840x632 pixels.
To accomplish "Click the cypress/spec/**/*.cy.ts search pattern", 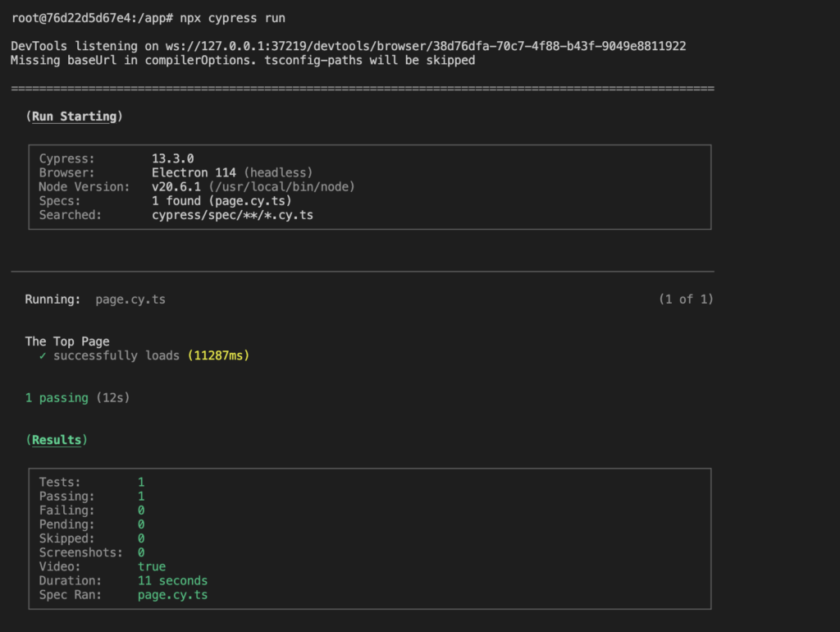I will (x=232, y=215).
